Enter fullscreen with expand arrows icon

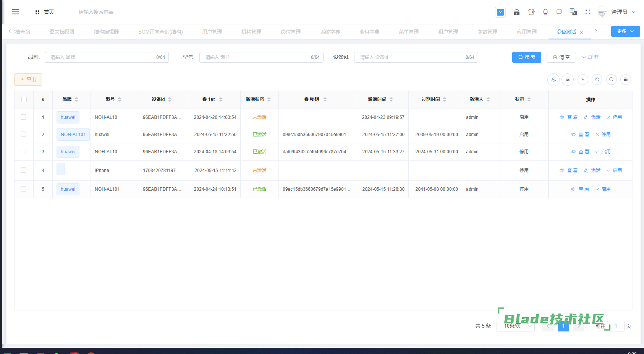[x=588, y=12]
